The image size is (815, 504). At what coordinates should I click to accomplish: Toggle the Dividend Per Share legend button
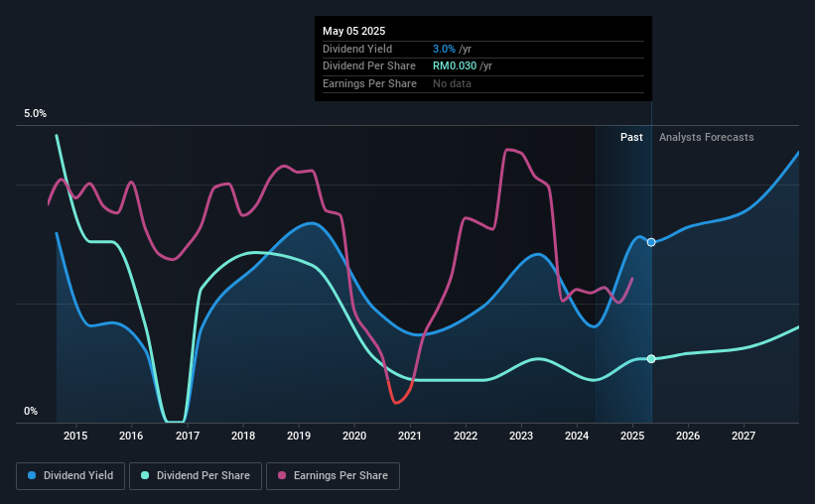(x=196, y=476)
